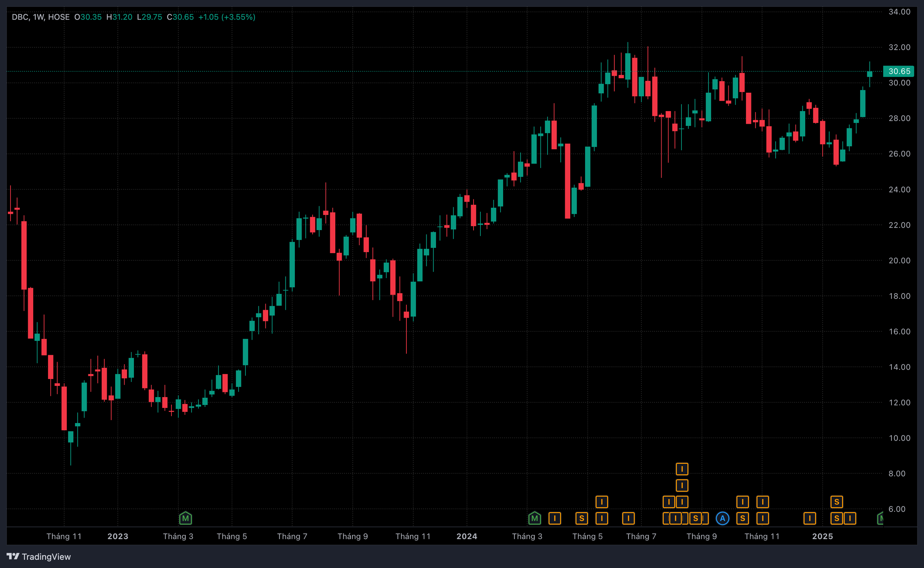Click the second-from-top I marker in the tall stack
The width and height of the screenshot is (924, 568).
(x=682, y=485)
